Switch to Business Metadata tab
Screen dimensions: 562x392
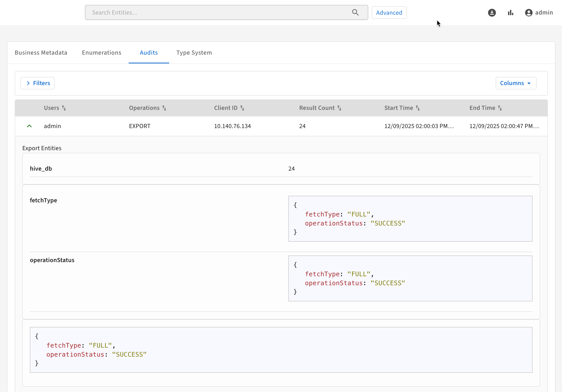(41, 53)
